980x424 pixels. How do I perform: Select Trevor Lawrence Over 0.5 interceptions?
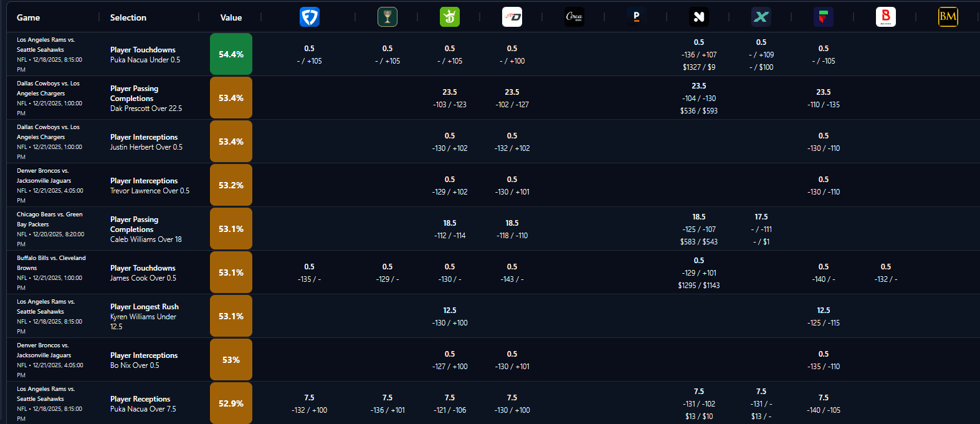[150, 191]
